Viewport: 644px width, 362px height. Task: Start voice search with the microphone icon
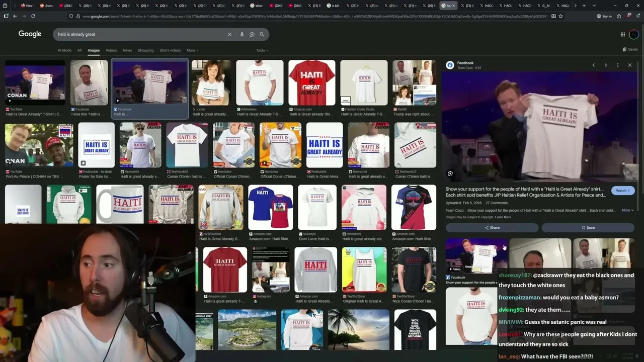(x=242, y=34)
